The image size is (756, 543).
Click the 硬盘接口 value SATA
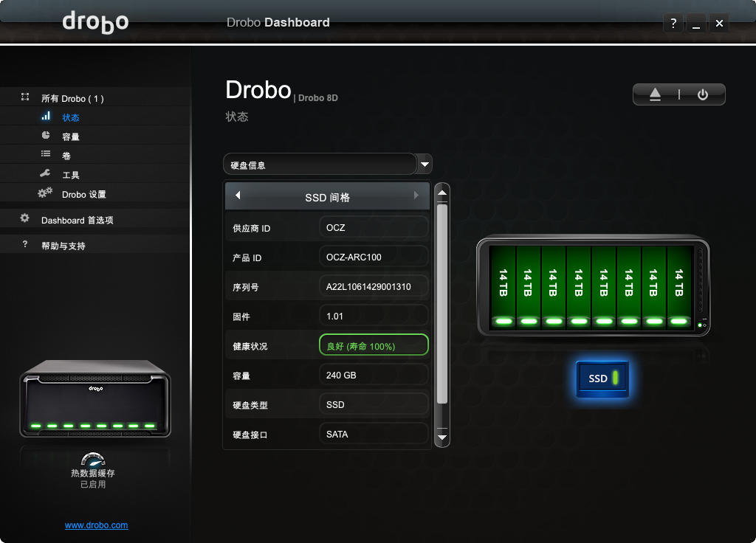pos(374,434)
